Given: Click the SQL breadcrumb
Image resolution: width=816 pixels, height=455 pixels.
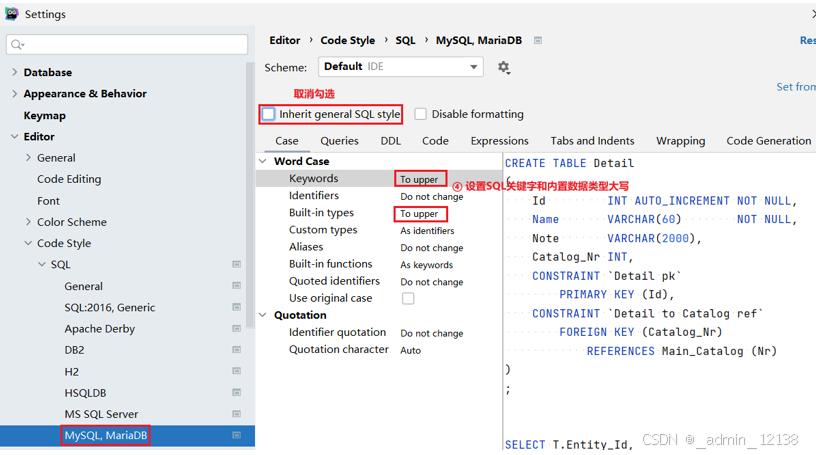Looking at the screenshot, I should pyautogui.click(x=405, y=40).
